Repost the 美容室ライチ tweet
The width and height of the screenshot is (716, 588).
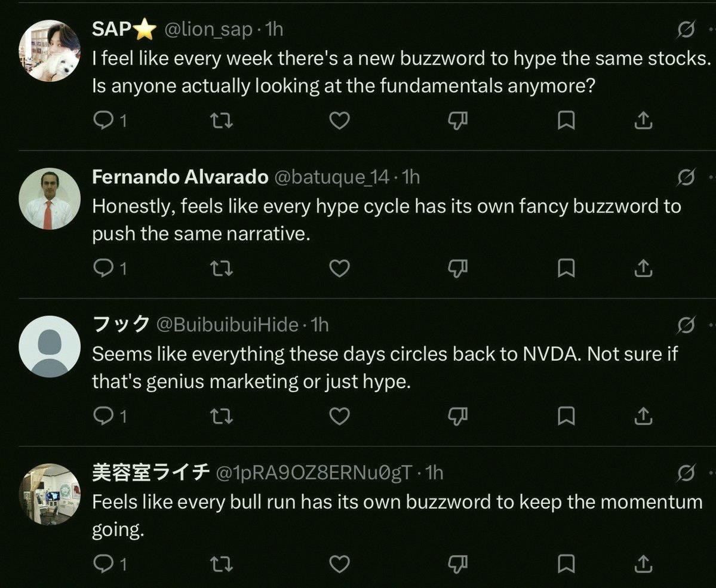coord(222,564)
